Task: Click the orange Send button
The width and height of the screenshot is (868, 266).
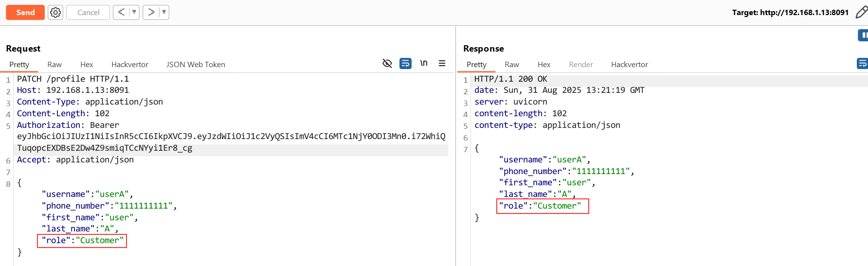Action: 25,12
